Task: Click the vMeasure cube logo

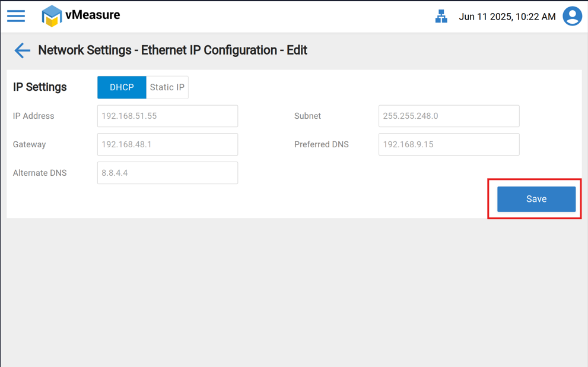Action: tap(52, 16)
